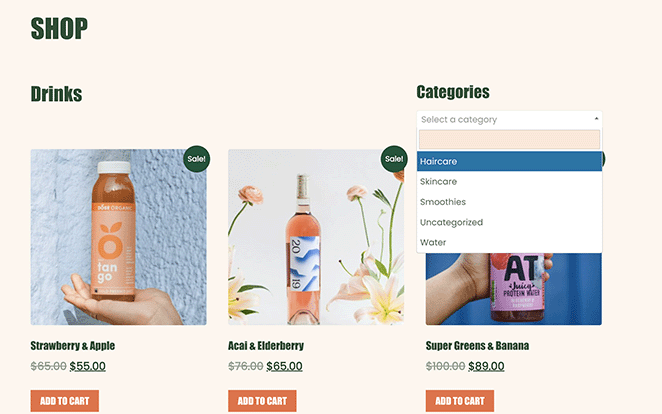
Task: Choose Water from the categories list
Action: coord(509,242)
